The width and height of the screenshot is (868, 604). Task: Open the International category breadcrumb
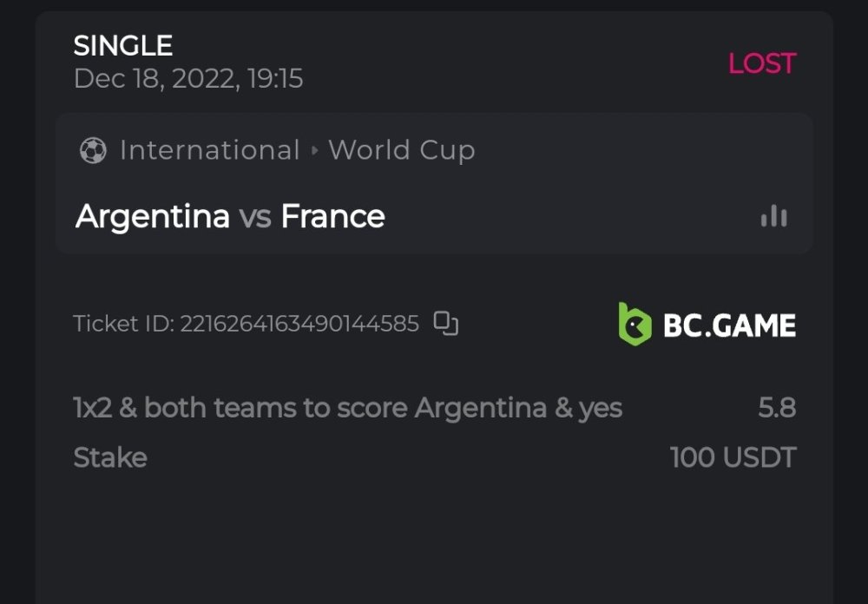click(209, 150)
